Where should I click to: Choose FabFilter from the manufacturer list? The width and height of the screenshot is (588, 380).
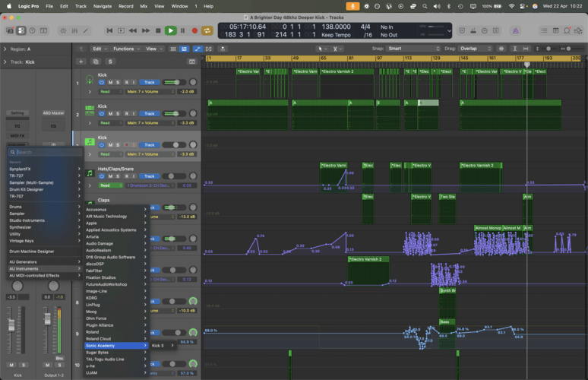click(x=94, y=271)
